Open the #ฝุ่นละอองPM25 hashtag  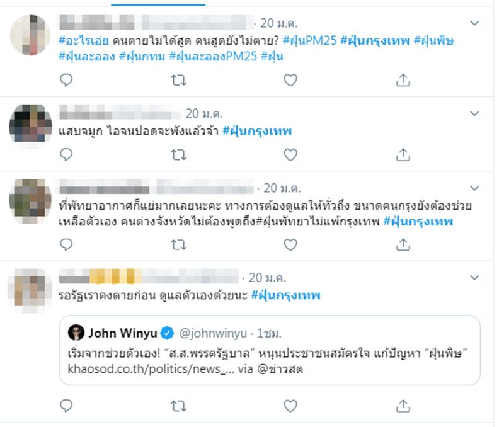213,57
